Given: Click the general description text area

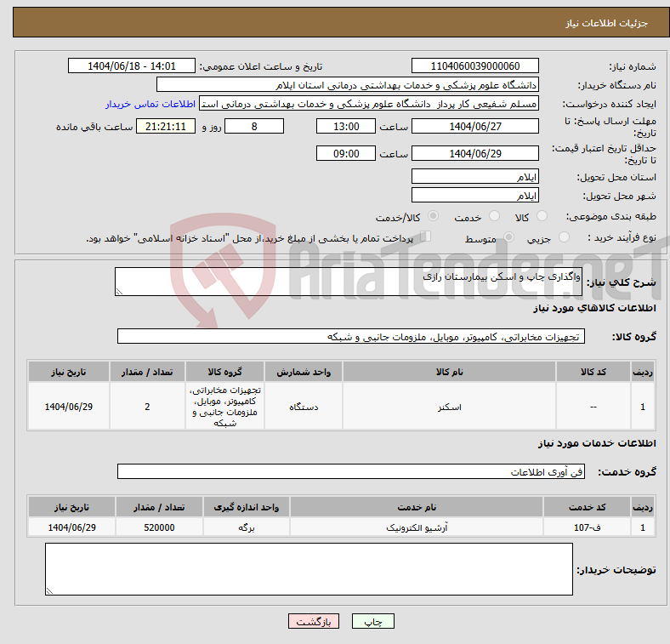Looking at the screenshot, I should 349,282.
